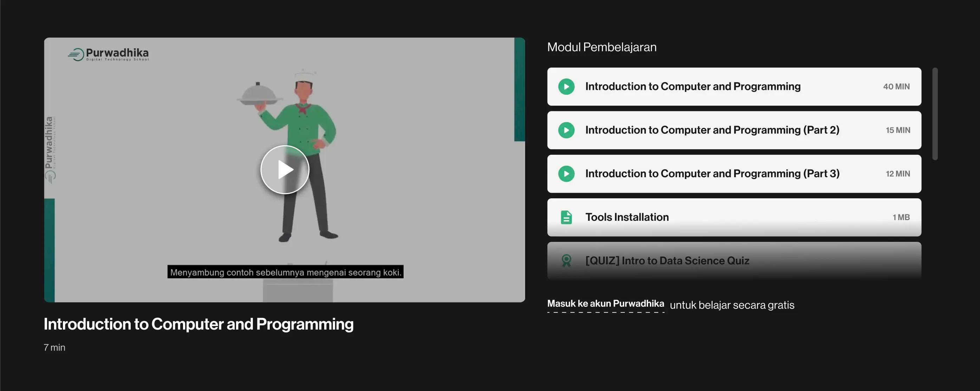Screen dimensions: 980x391
Task: Click the green play icon for Part 3
Action: (566, 174)
